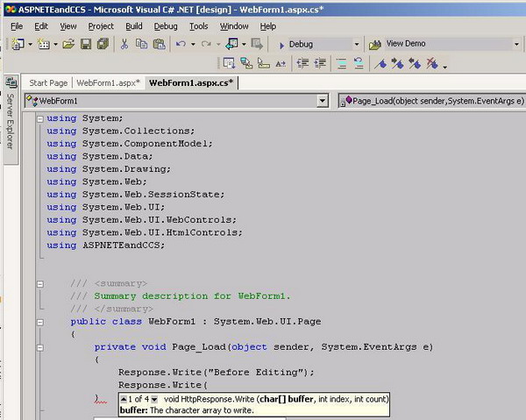Click the Save All icon
This screenshot has width=526, height=420.
point(103,44)
